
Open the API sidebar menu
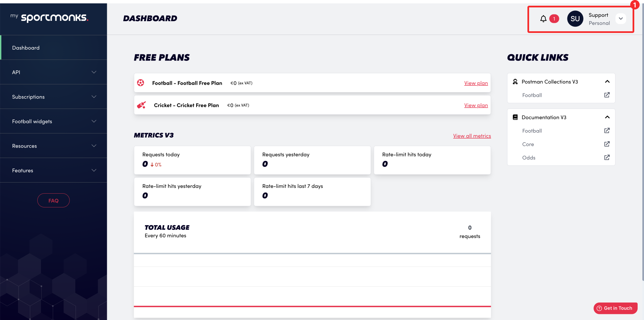[x=54, y=72]
